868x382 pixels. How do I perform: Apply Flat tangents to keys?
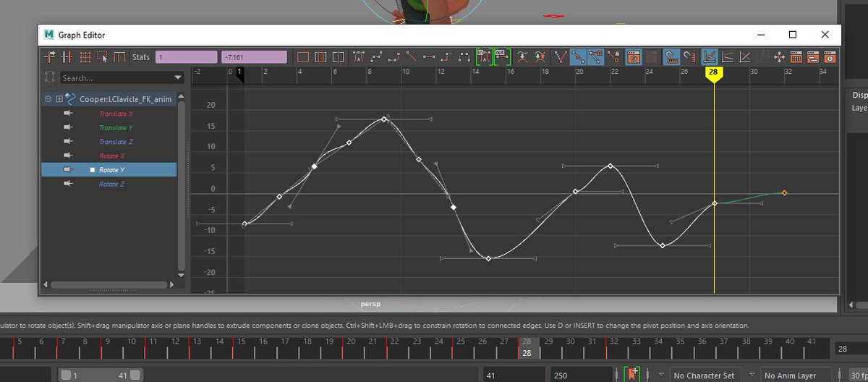point(429,56)
